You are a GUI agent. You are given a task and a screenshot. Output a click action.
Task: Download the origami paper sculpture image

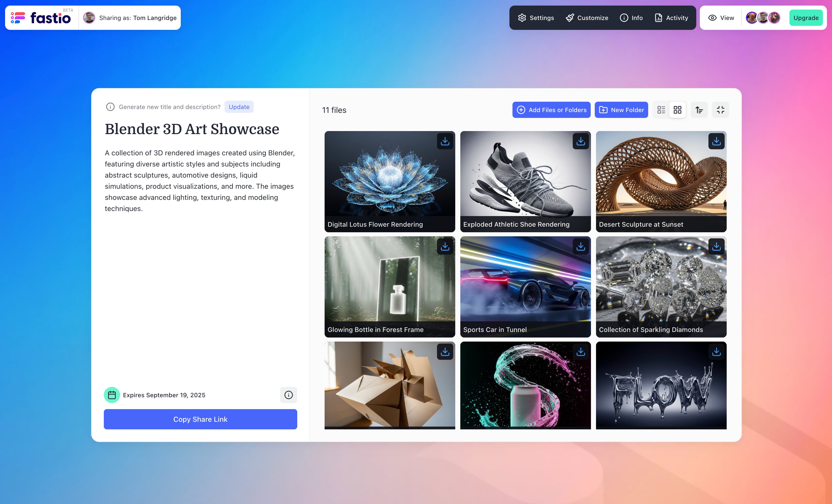click(x=445, y=352)
